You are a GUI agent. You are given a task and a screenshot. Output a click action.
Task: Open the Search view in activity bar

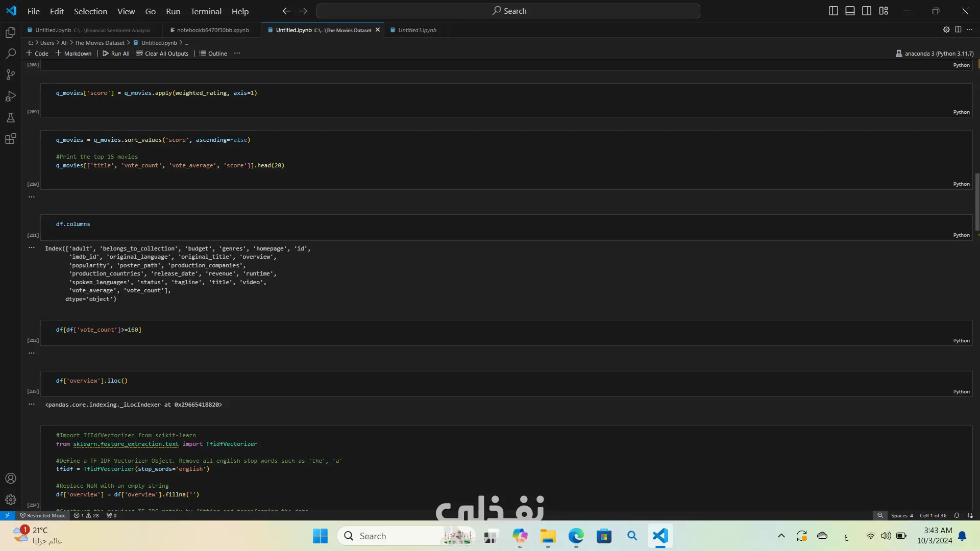point(11,54)
